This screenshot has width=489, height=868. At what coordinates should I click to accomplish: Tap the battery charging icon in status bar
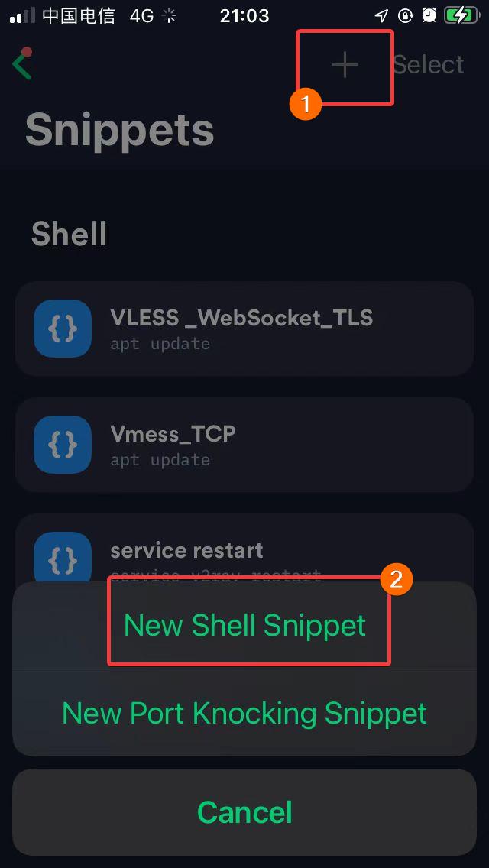pyautogui.click(x=461, y=15)
